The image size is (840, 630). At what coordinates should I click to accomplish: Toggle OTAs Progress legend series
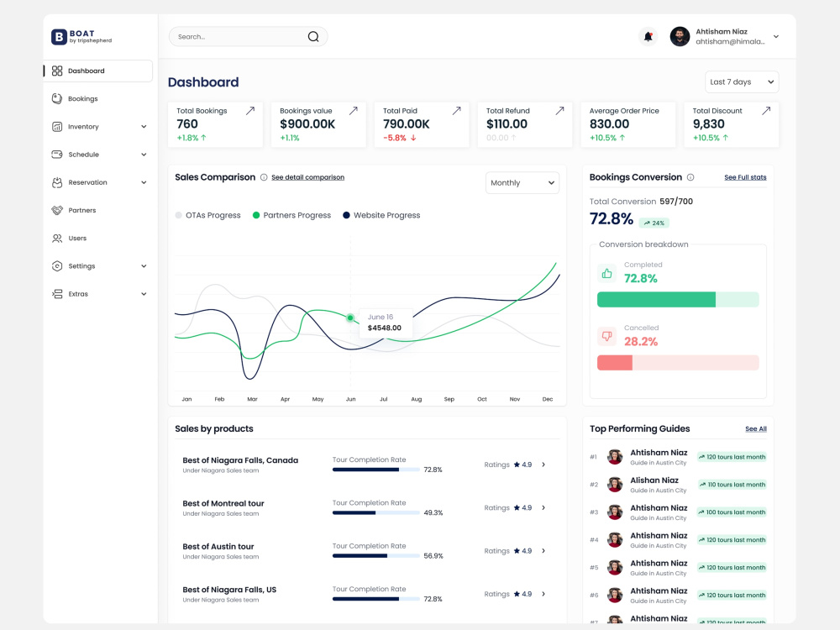point(207,215)
